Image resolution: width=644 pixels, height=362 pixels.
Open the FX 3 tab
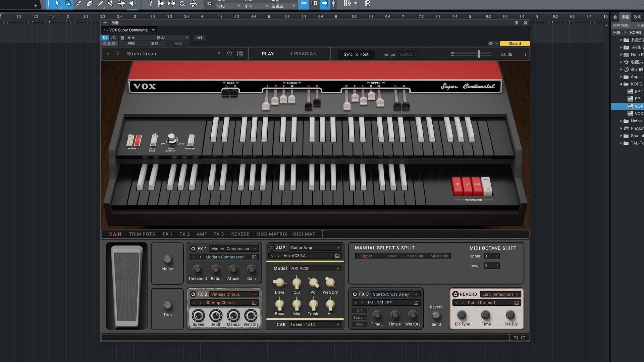[218, 234]
